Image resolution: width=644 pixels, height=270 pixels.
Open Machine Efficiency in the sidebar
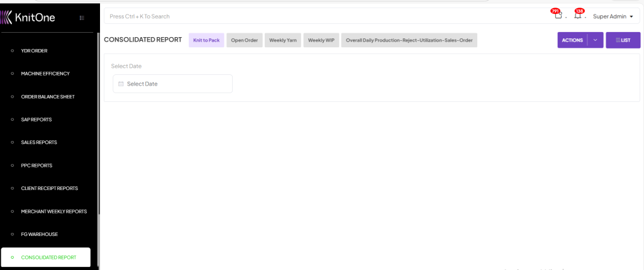(45, 74)
